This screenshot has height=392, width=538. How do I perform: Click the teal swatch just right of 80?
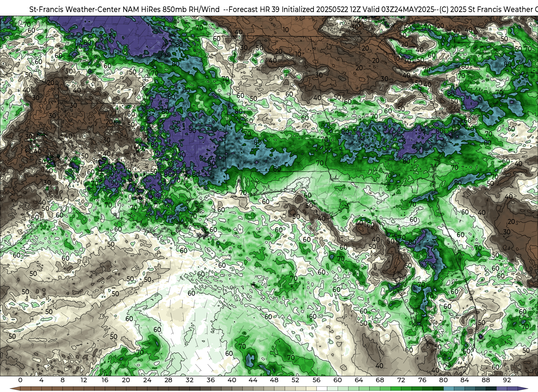(x=449, y=389)
